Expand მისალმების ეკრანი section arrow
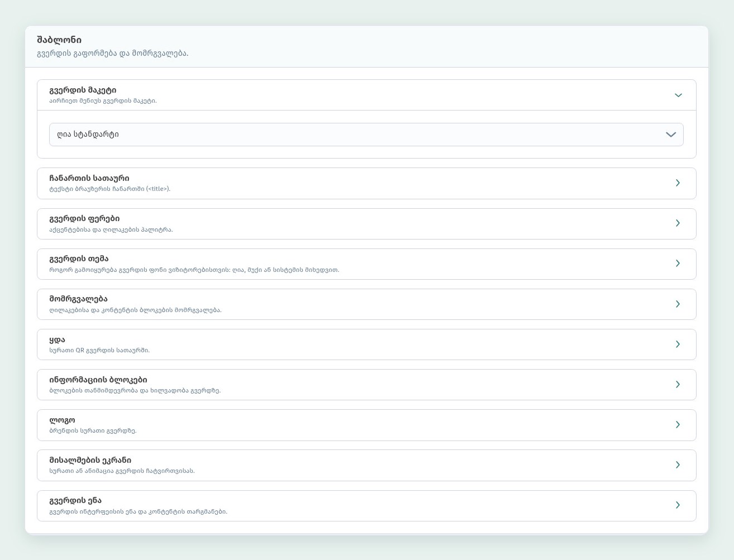Image resolution: width=734 pixels, height=560 pixels. [678, 465]
